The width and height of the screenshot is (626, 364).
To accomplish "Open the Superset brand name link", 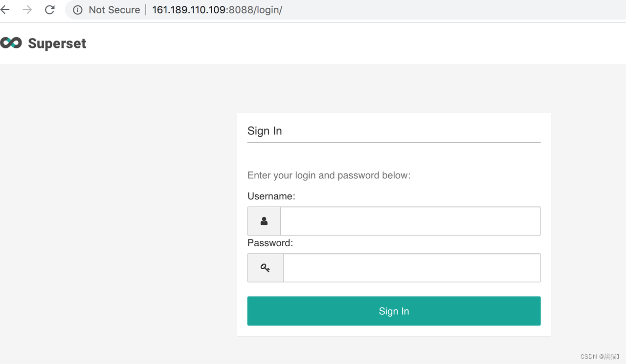I will [57, 43].
